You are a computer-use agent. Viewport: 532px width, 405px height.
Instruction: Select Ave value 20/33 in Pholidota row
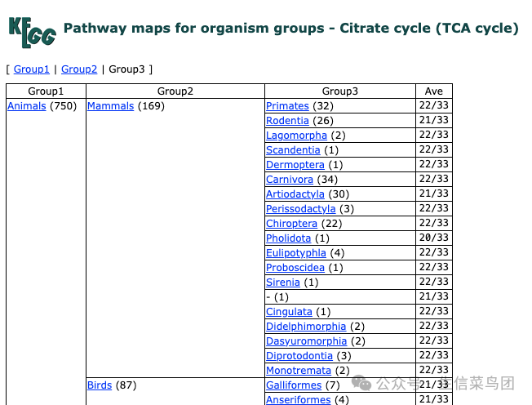(434, 238)
